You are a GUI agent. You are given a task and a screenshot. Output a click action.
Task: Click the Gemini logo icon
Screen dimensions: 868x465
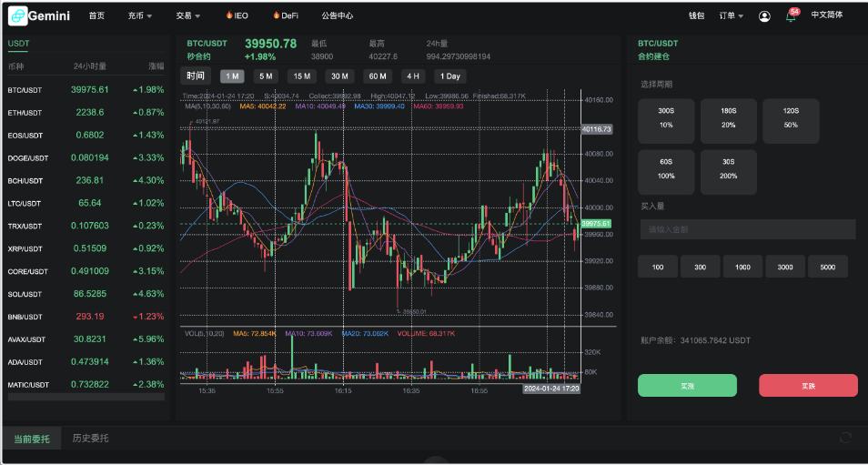18,15
